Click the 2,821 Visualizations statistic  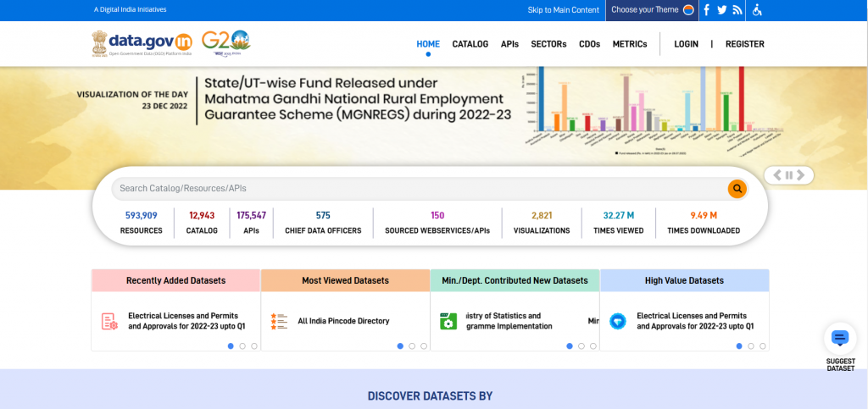click(x=542, y=223)
